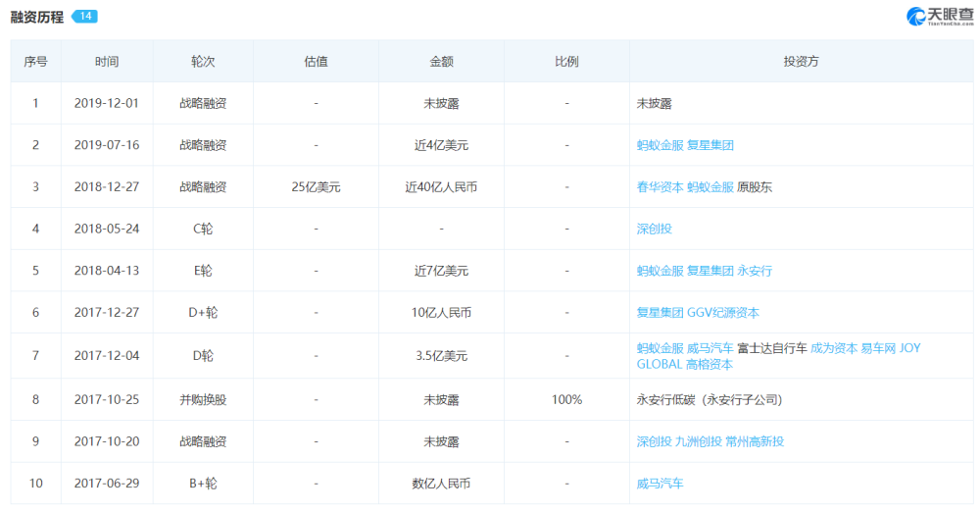980x512 pixels.
Task: Open the 常州高新投 investor link
Action: point(755,442)
